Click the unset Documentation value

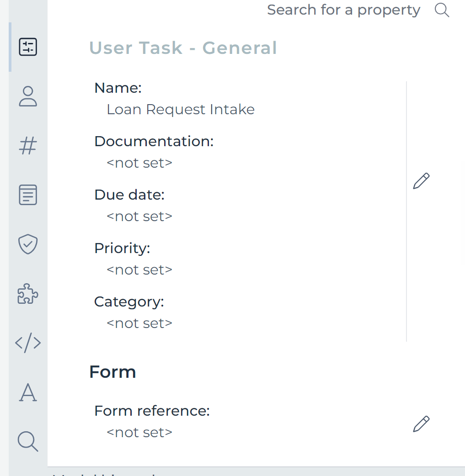139,163
